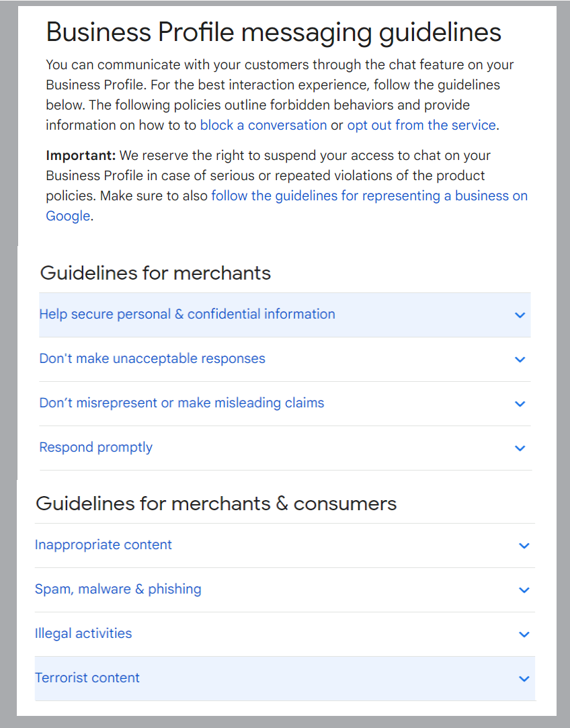Click chevron beside 'Inappropriate content'

pyautogui.click(x=524, y=546)
